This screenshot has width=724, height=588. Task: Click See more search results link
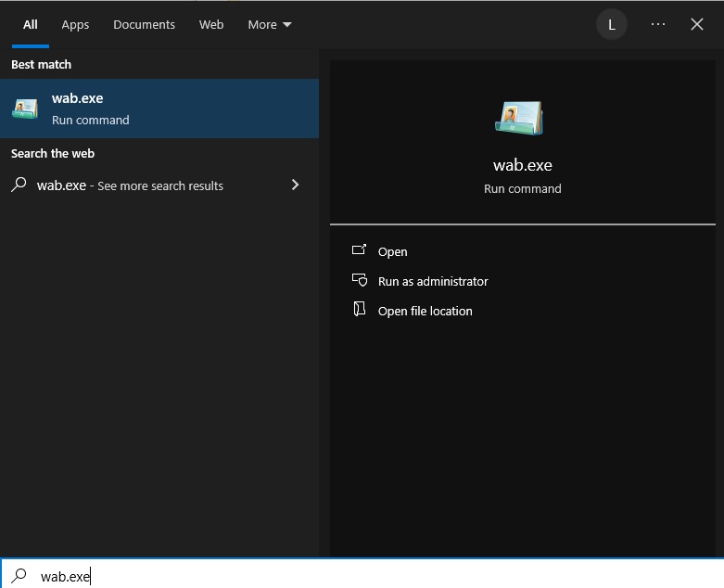click(x=160, y=185)
